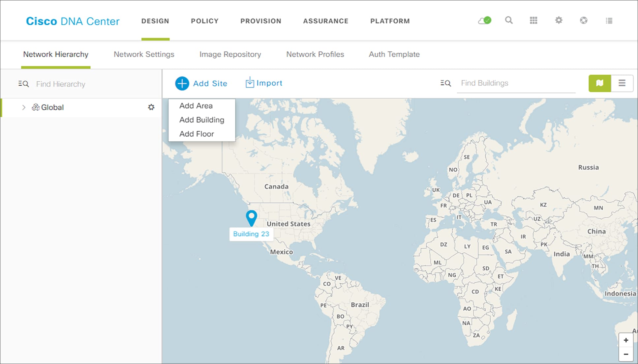Click the Find Buildings search icon
This screenshot has width=638, height=364.
[445, 83]
